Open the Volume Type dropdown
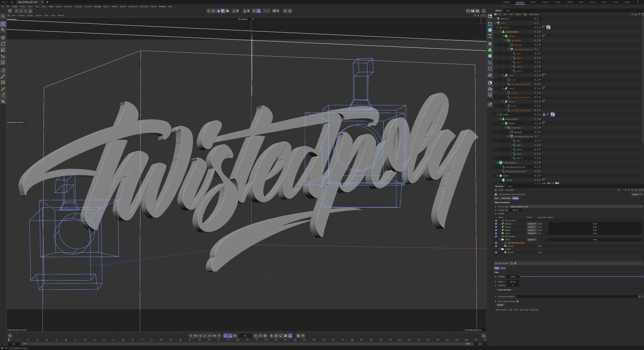 (576, 207)
